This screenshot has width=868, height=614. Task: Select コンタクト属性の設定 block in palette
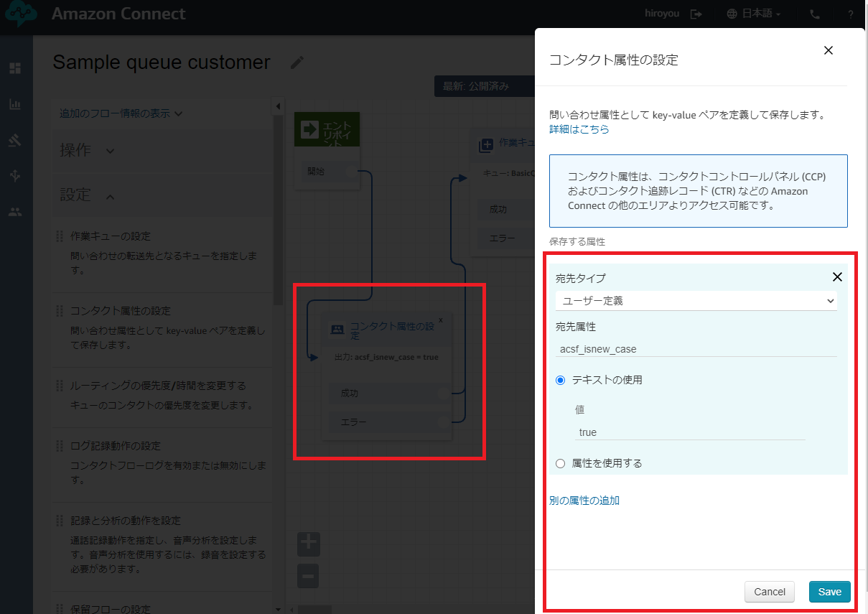162,329
